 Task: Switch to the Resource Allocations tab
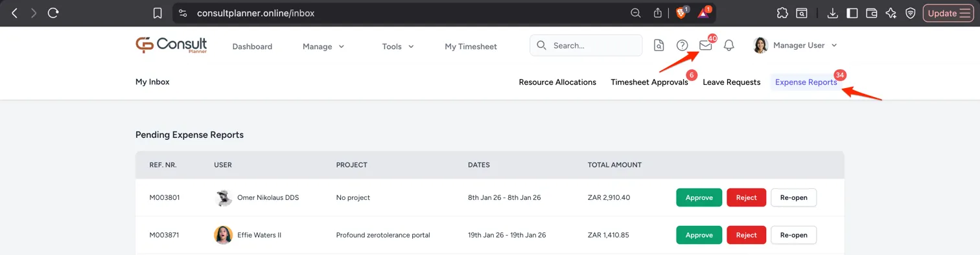coord(557,82)
